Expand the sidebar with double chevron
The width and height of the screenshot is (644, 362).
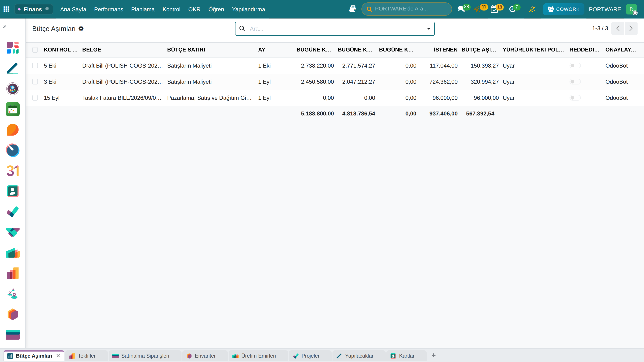tap(5, 26)
